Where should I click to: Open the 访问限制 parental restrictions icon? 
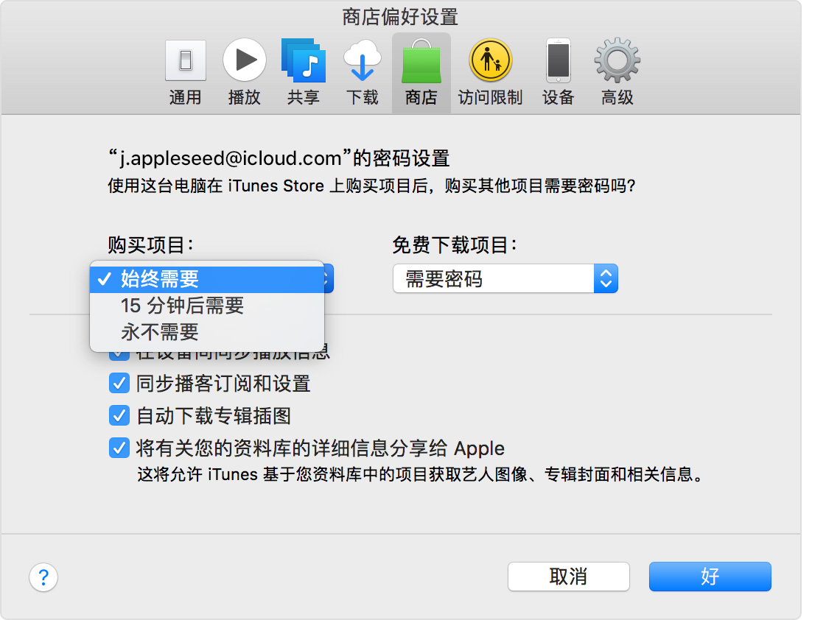coord(490,72)
